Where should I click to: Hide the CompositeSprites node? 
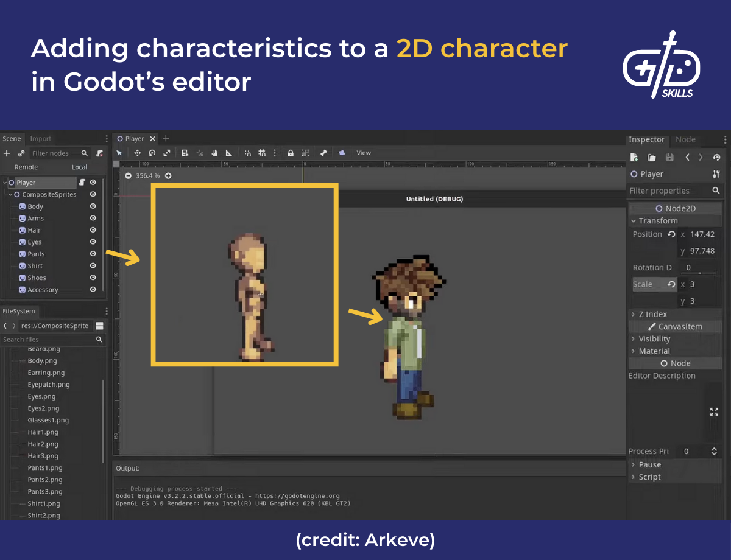click(92, 194)
